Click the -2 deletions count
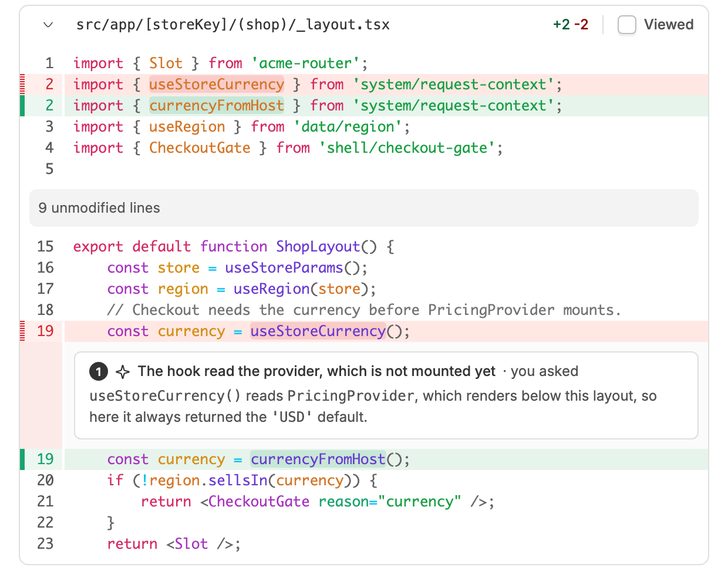 point(581,25)
